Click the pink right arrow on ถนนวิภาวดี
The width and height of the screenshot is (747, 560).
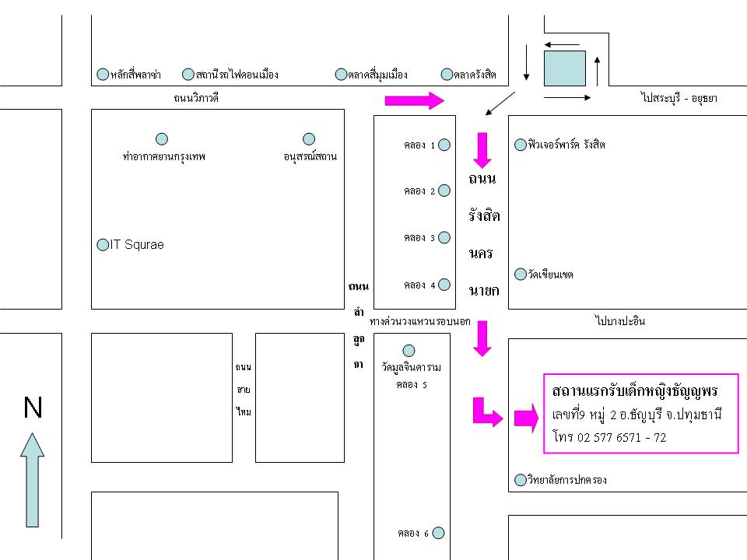415,100
